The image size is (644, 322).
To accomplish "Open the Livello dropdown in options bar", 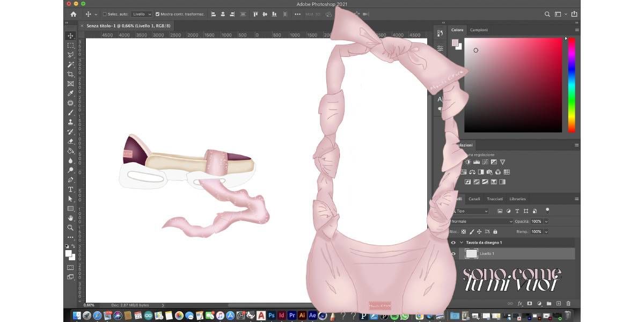I will pyautogui.click(x=142, y=14).
